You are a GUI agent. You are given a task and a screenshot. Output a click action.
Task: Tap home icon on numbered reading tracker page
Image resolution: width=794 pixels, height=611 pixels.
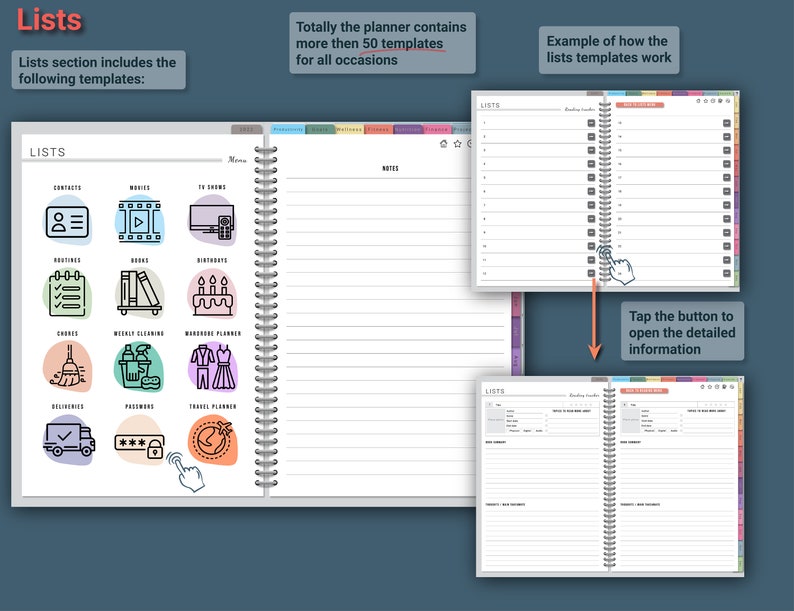click(698, 101)
